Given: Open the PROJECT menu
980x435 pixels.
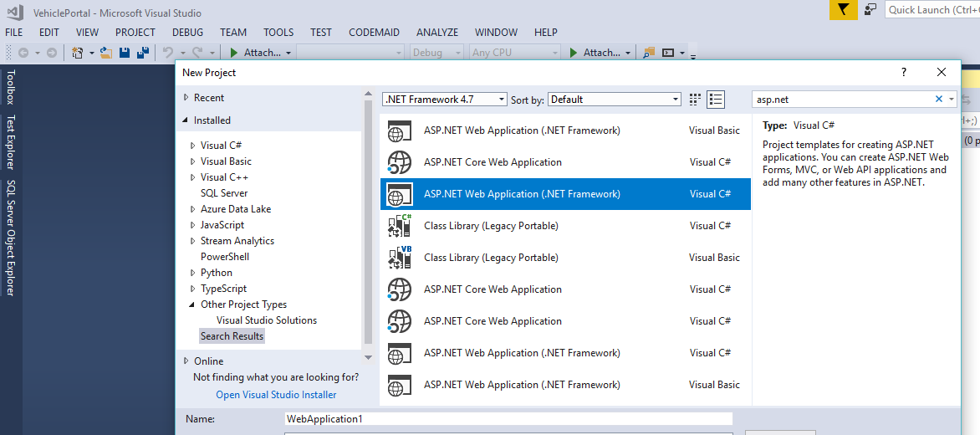Looking at the screenshot, I should point(135,33).
